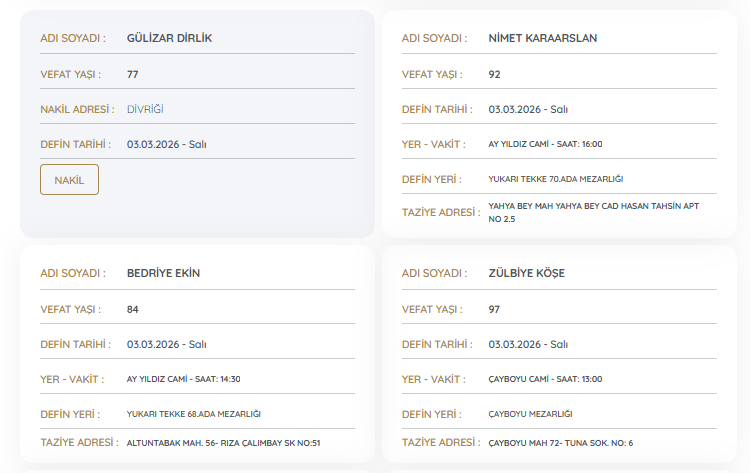The image size is (751, 473).
Task: Click age value 84 in Bedriye's card
Action: 132,309
